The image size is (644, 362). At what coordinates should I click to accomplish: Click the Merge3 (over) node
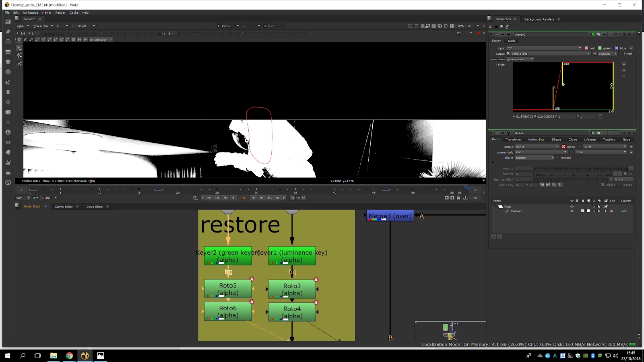390,216
